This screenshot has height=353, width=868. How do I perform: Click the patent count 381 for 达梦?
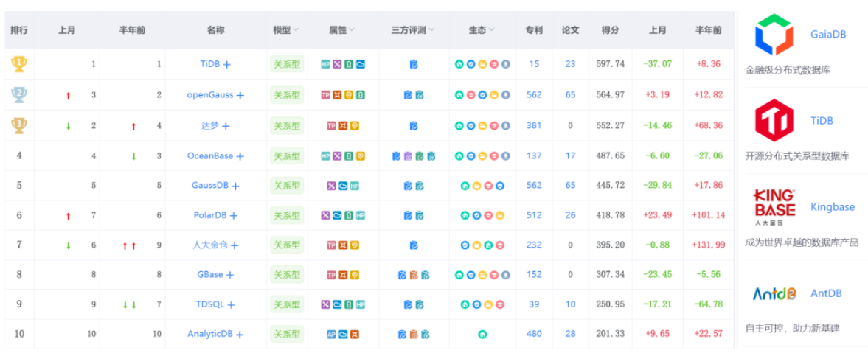click(x=534, y=125)
